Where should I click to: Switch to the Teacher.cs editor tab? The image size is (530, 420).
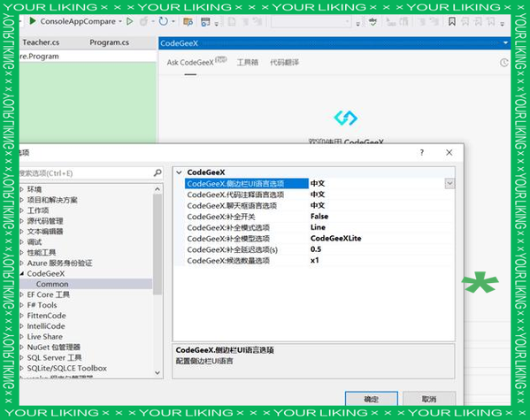tap(41, 42)
